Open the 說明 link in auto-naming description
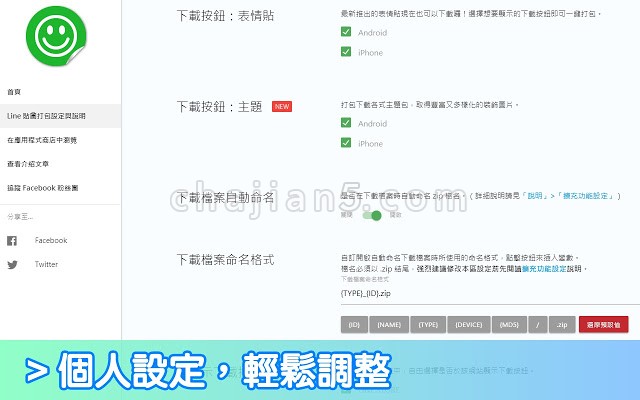This screenshot has height=400, width=640. [x=535, y=196]
